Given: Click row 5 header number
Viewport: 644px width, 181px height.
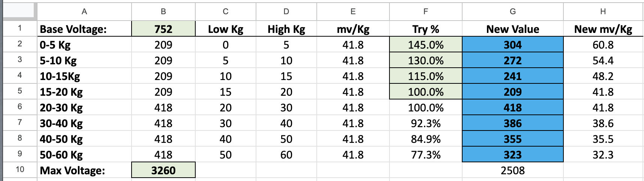Looking at the screenshot, I should 20,91.
